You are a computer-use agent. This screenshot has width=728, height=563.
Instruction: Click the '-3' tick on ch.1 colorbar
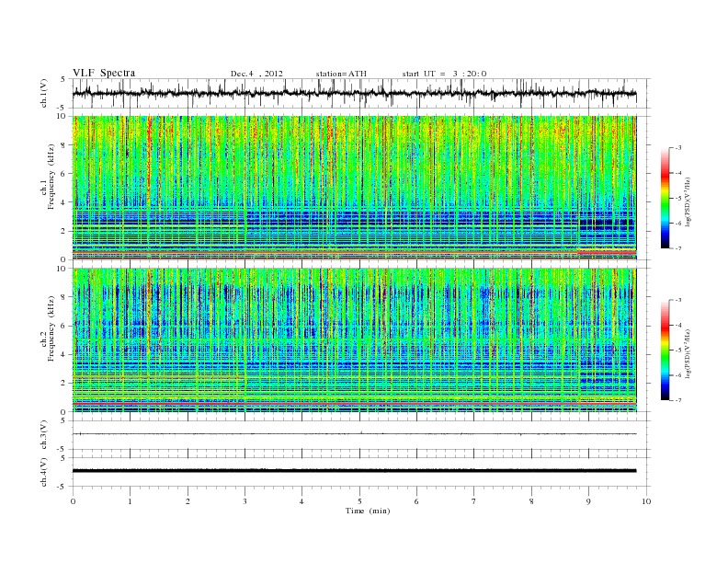click(678, 148)
